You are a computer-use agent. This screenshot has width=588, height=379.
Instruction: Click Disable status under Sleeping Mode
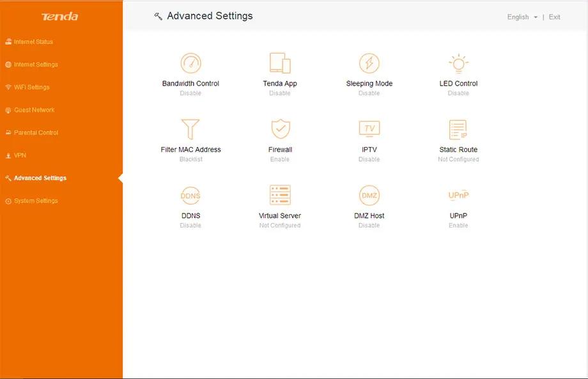click(369, 93)
